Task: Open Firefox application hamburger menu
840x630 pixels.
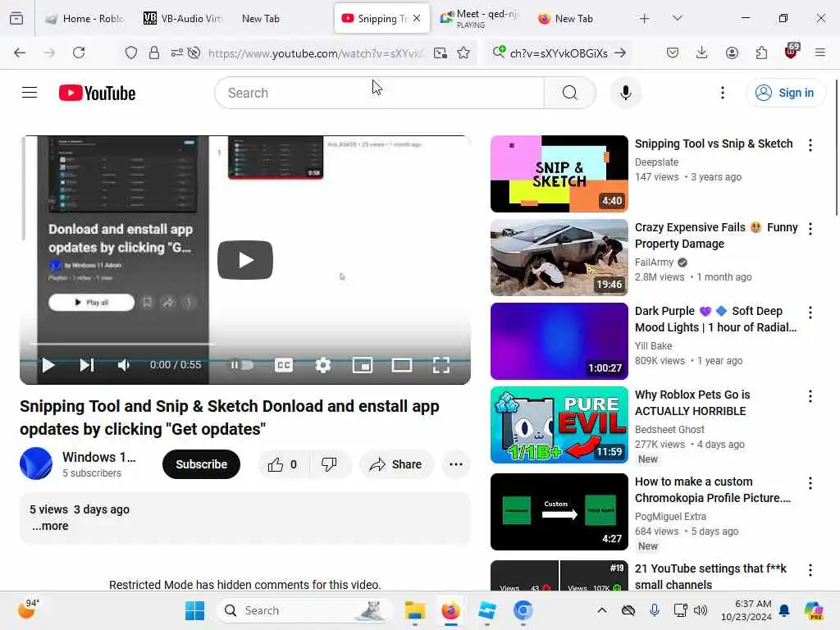Action: (820, 52)
